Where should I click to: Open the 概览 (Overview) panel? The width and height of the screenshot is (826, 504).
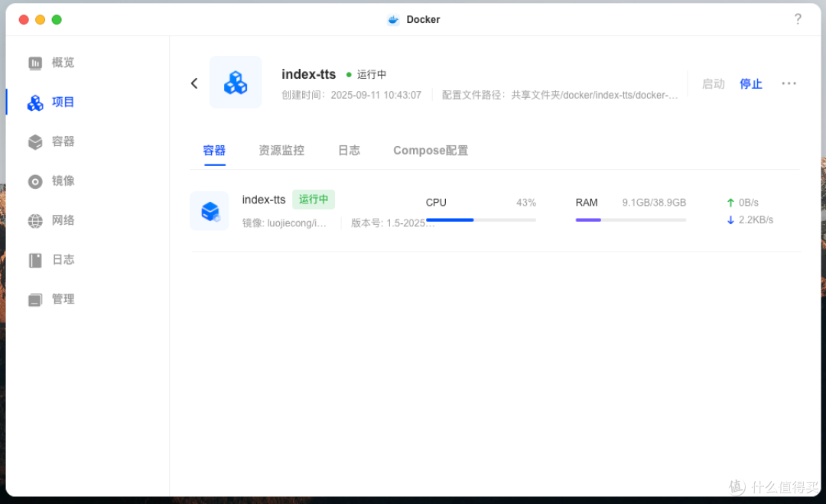pyautogui.click(x=50, y=63)
